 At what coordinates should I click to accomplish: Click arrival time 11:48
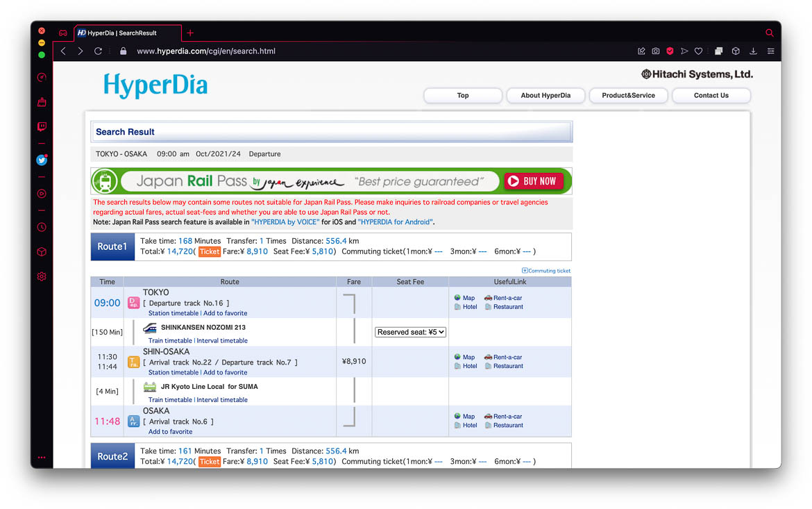(x=107, y=422)
